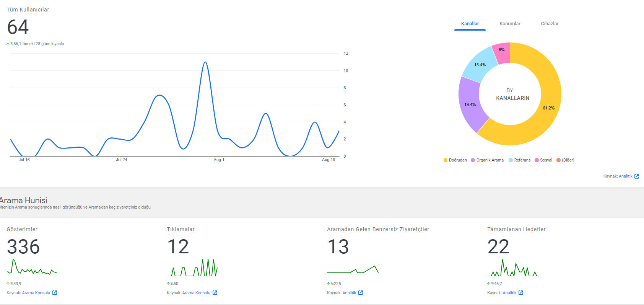
Task: Open Arama Konsolu link under Gösterimler
Action: (36, 293)
